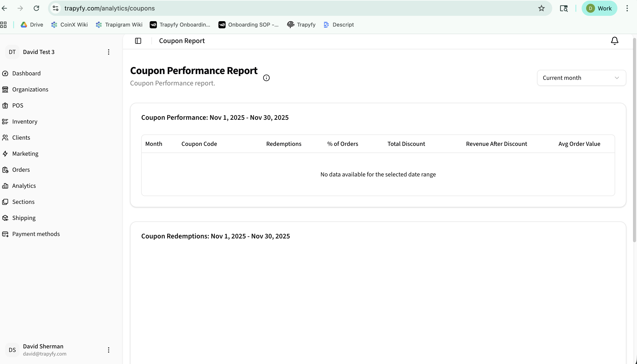Click the info icon beside report title
The width and height of the screenshot is (637, 364).
[x=266, y=78]
